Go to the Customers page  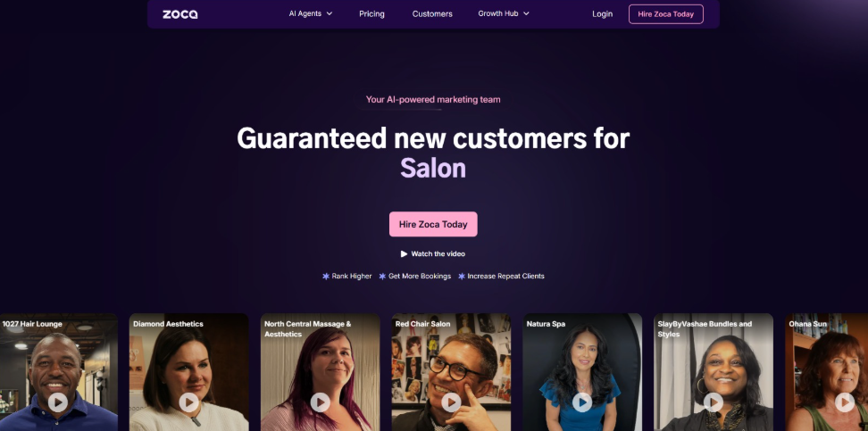pyautogui.click(x=432, y=14)
